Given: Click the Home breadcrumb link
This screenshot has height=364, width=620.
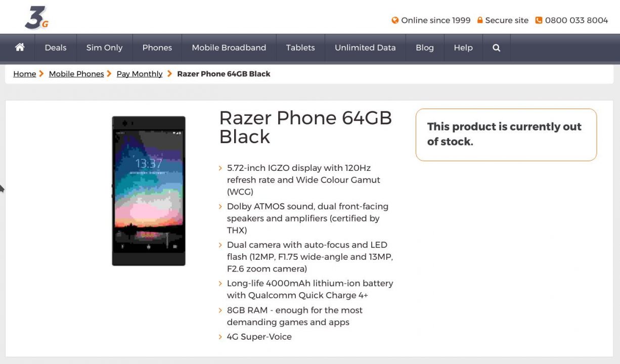Looking at the screenshot, I should click(x=24, y=74).
